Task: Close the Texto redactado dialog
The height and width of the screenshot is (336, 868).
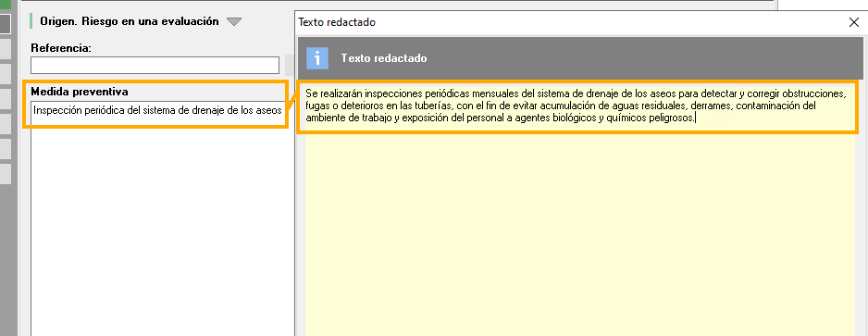Action: pyautogui.click(x=853, y=22)
